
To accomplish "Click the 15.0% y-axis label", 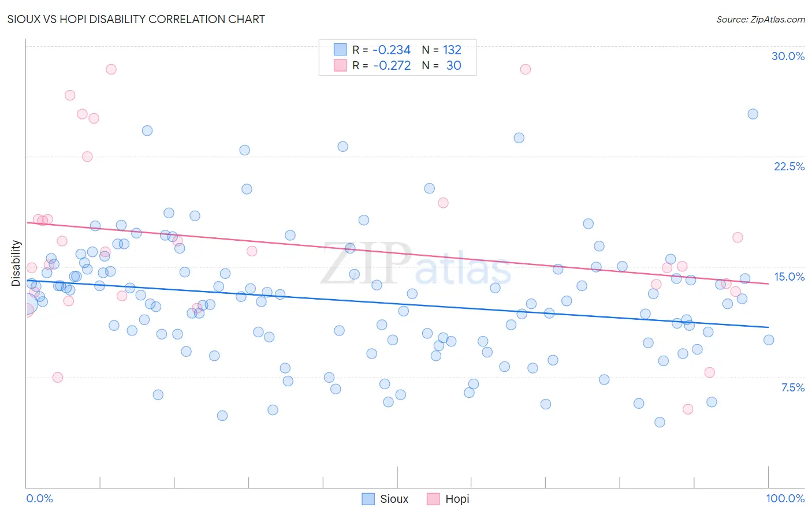I will pos(789,277).
